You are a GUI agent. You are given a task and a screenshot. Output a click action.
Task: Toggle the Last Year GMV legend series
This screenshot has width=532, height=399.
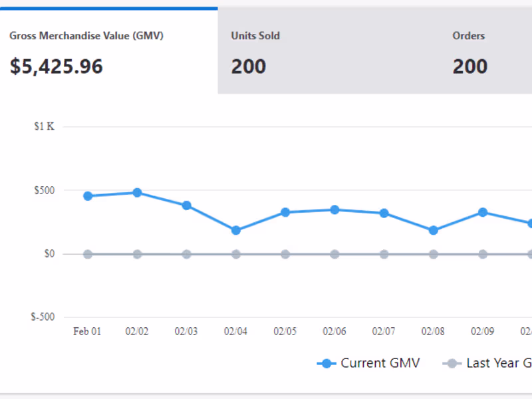click(487, 363)
